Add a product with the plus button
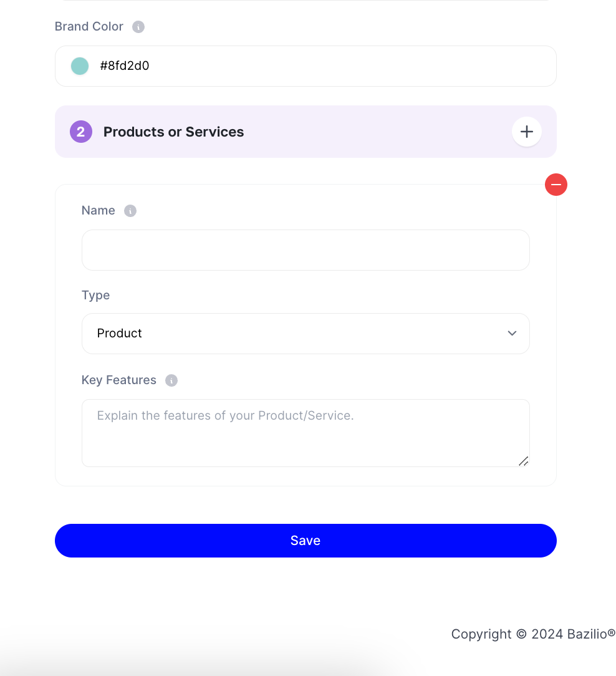 click(527, 132)
